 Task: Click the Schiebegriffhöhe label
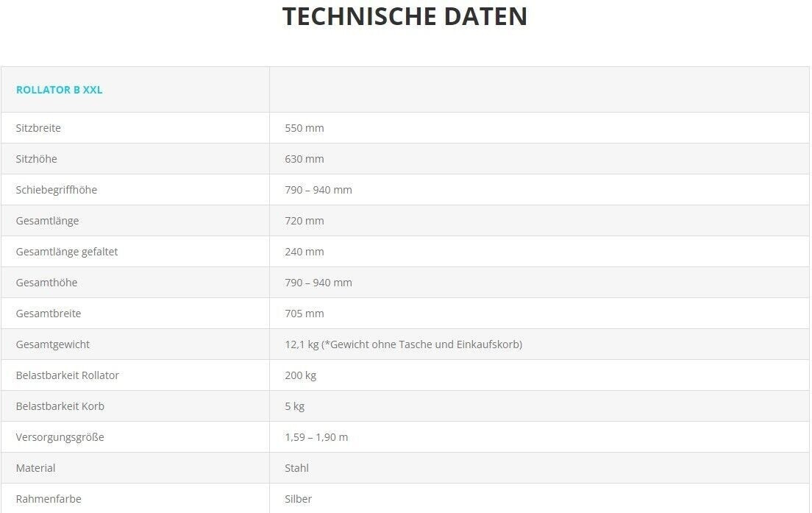57,190
